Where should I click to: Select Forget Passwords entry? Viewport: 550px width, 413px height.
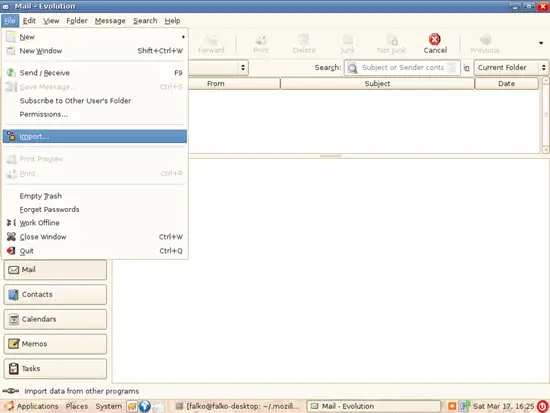coord(95,209)
